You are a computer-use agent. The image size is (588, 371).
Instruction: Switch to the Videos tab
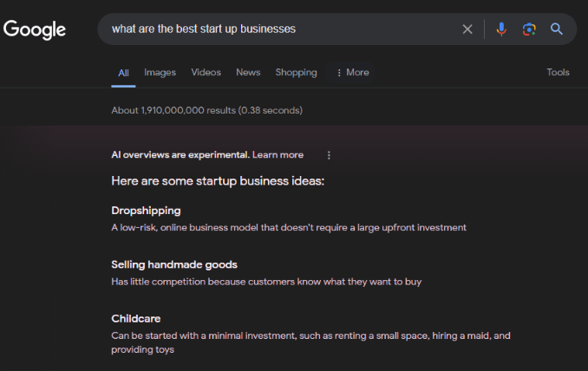[206, 73]
